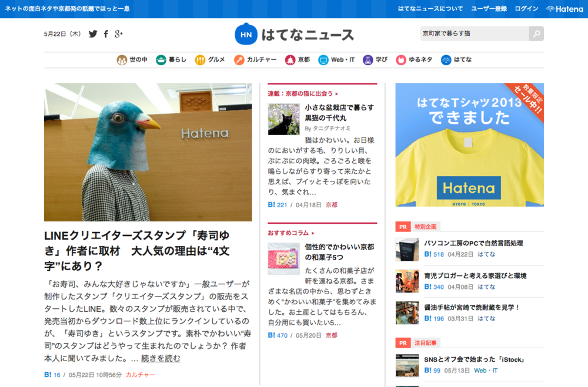This screenshot has width=588, height=387.
Task: Click the search magnifier button
Action: click(x=536, y=33)
